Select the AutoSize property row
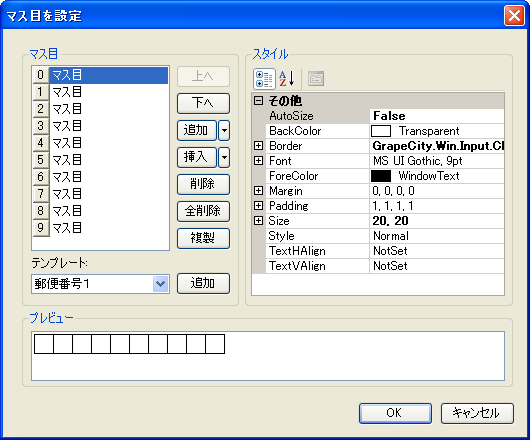 [378, 116]
